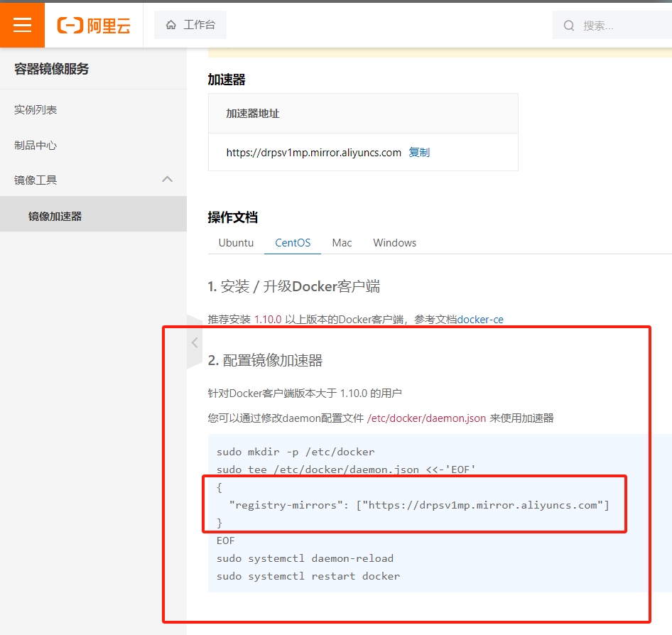Open 实例列表 in the sidebar
The height and width of the screenshot is (635, 672).
click(36, 109)
